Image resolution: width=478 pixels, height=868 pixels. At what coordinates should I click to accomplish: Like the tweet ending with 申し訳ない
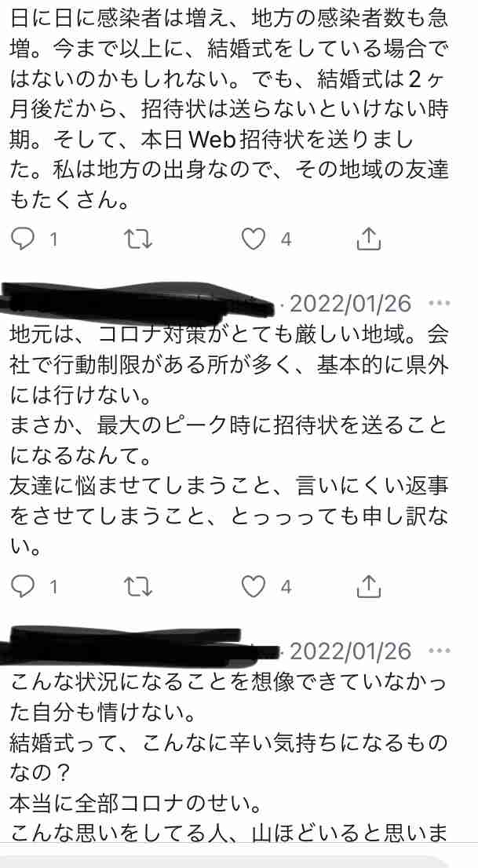pos(254,587)
